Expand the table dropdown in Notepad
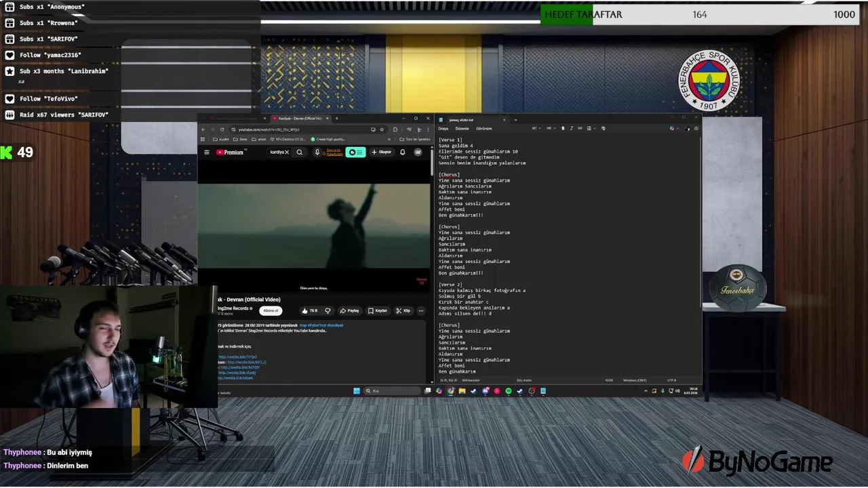The image size is (868, 488). click(591, 128)
